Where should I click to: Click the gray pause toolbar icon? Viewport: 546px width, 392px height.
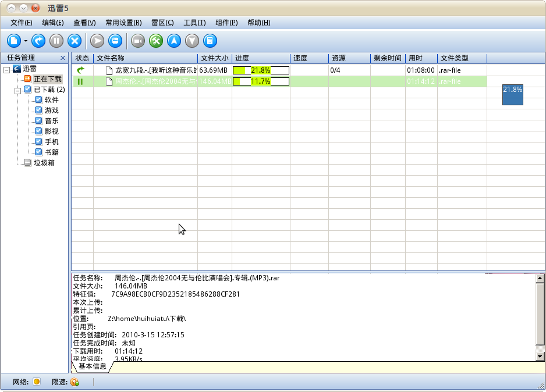(56, 41)
